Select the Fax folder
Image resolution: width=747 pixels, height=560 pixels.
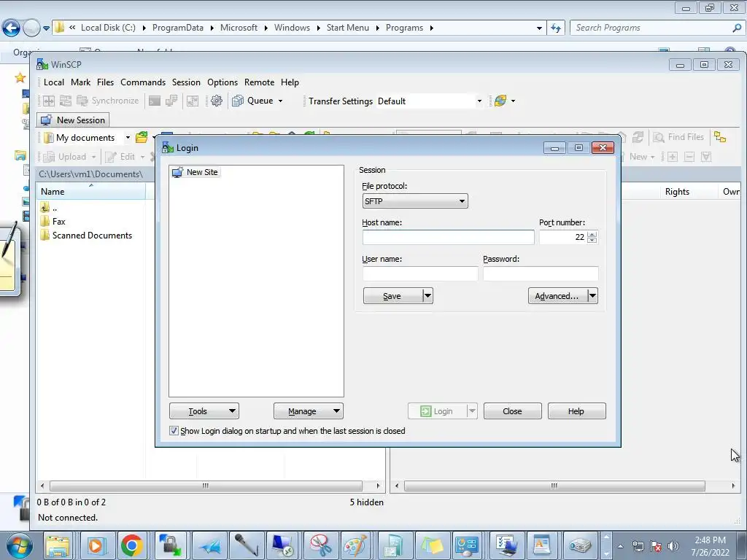53,222
